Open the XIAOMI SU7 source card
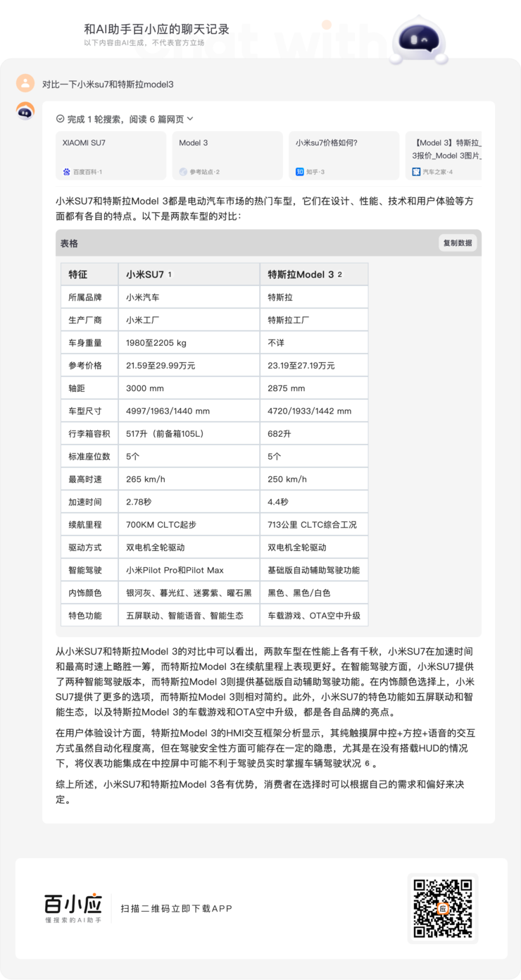Screen dimensions: 521x980 point(111,156)
